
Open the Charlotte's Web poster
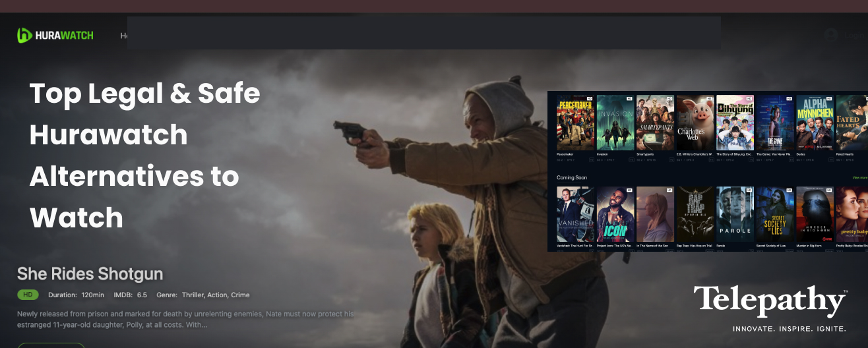[695, 123]
